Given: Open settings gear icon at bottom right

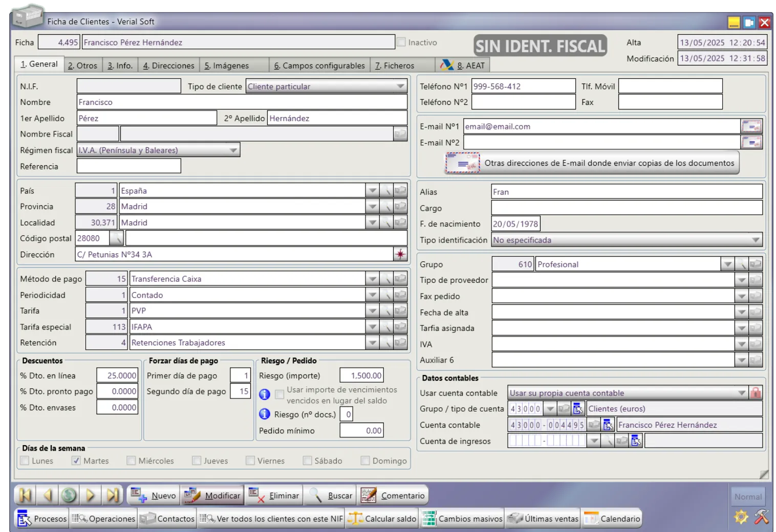Looking at the screenshot, I should [741, 517].
